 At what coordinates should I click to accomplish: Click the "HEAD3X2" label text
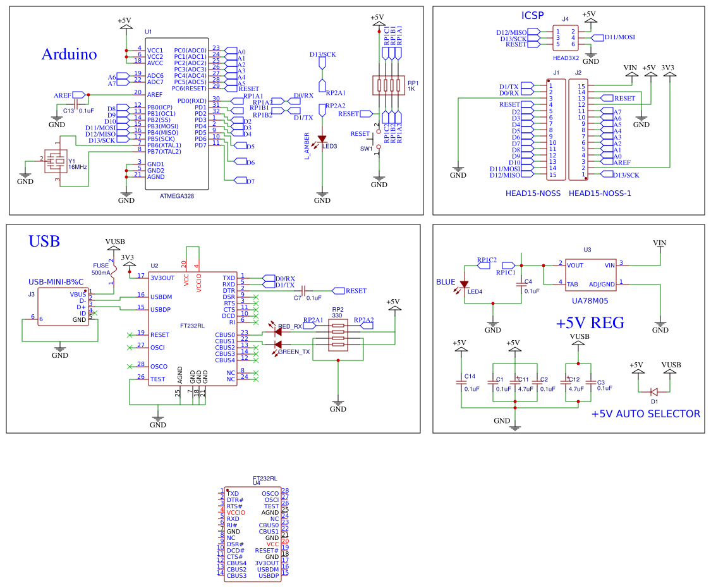click(566, 58)
